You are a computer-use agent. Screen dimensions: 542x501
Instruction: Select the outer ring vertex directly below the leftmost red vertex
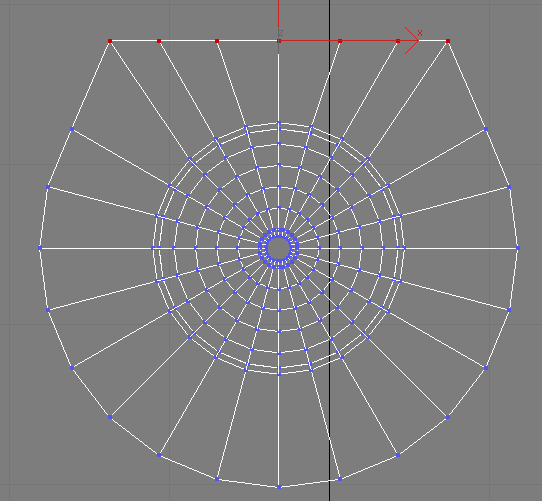110,417
